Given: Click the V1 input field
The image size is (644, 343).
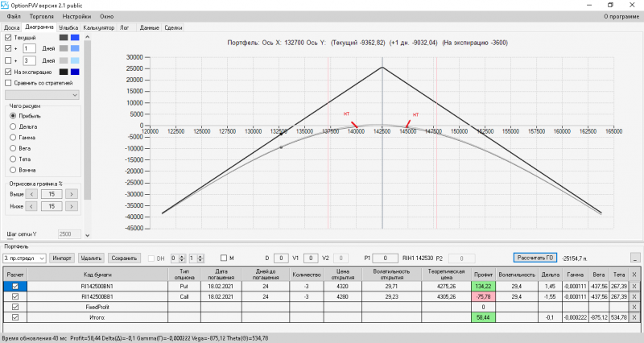Looking at the screenshot, I should point(311,258).
